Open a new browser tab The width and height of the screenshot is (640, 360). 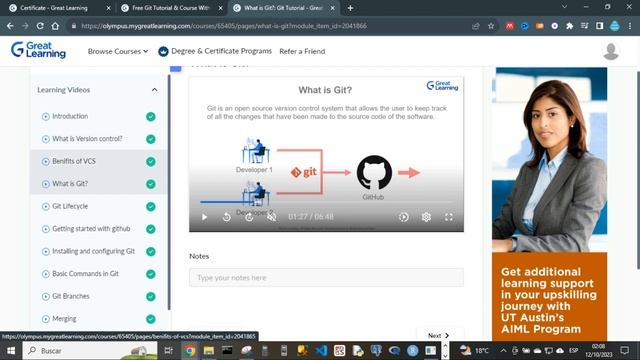[x=350, y=8]
